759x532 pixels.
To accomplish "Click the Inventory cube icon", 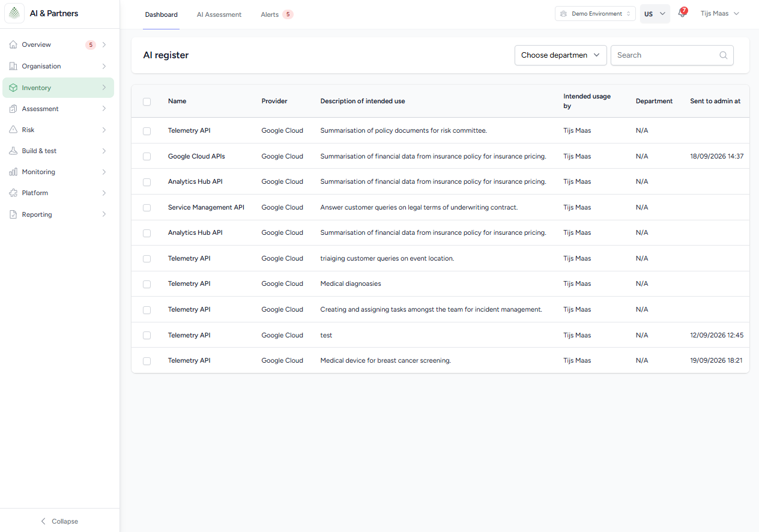I will coord(13,88).
